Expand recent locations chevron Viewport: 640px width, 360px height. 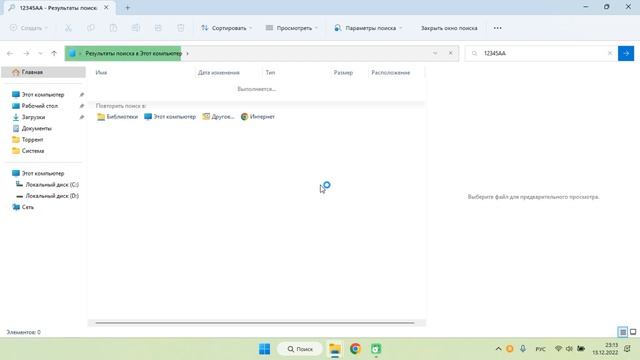40,53
